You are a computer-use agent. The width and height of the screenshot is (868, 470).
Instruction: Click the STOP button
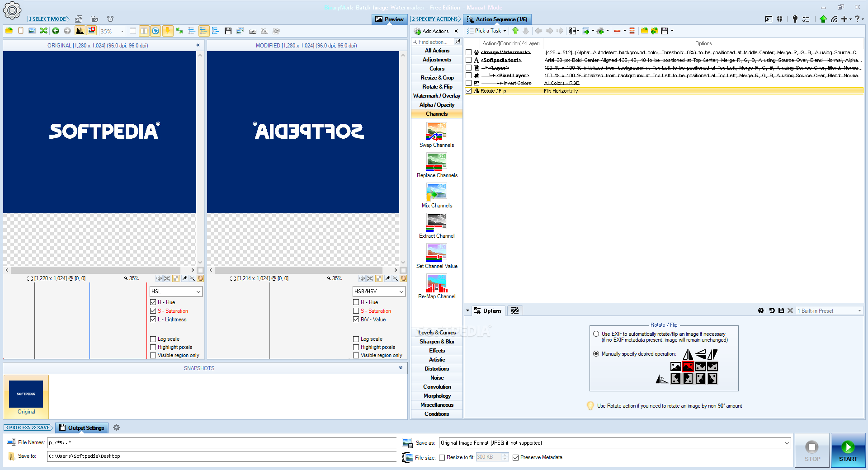pos(812,450)
